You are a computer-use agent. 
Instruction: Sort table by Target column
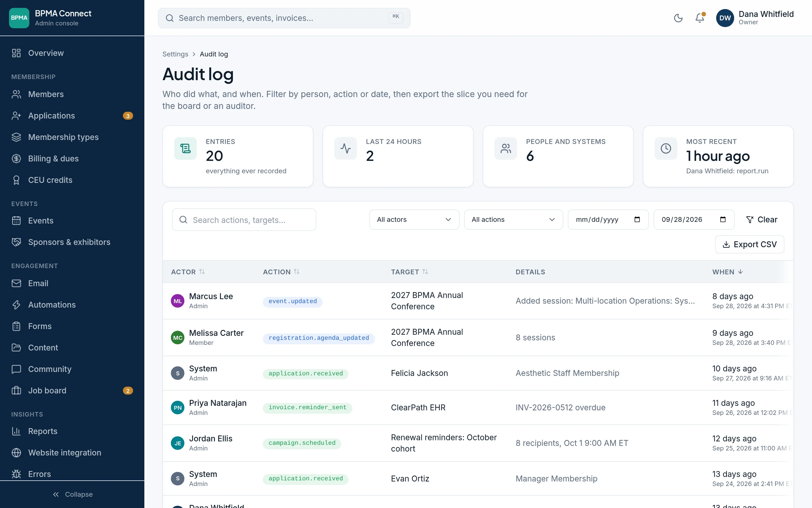(x=409, y=272)
